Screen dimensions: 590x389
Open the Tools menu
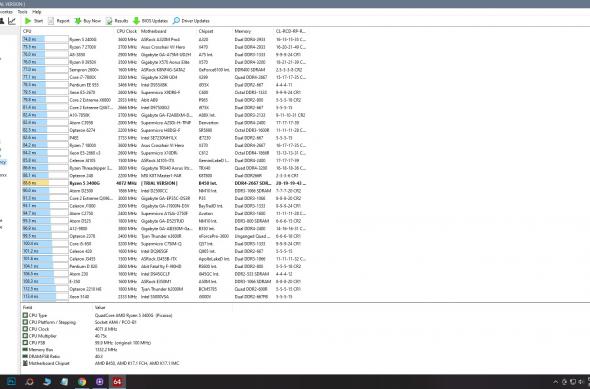click(23, 12)
